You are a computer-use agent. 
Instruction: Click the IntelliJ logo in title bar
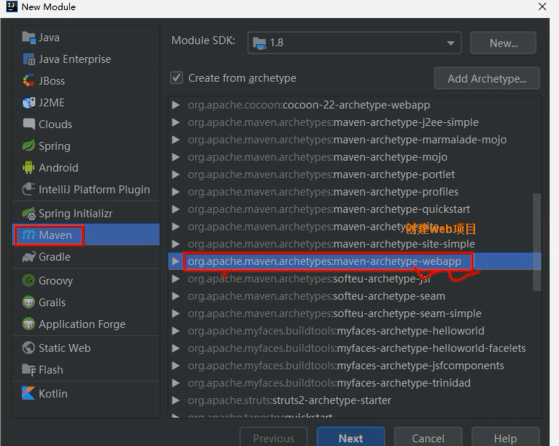[x=12, y=6]
